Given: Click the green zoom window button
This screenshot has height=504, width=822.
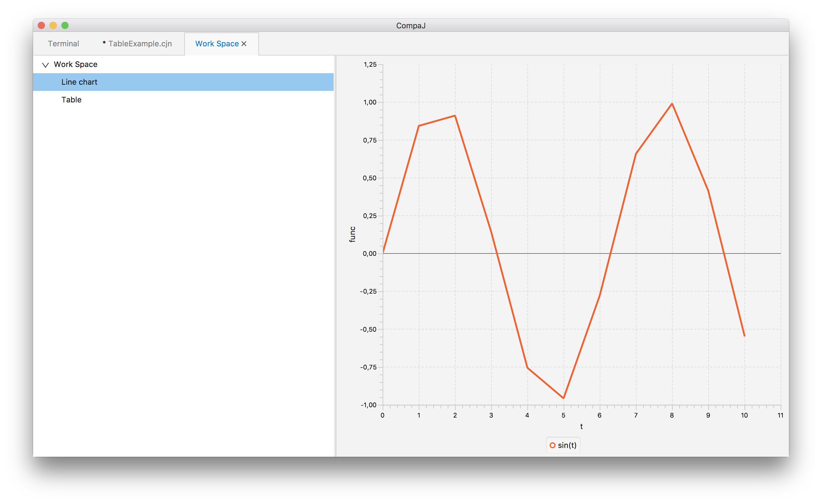Looking at the screenshot, I should pyautogui.click(x=65, y=25).
